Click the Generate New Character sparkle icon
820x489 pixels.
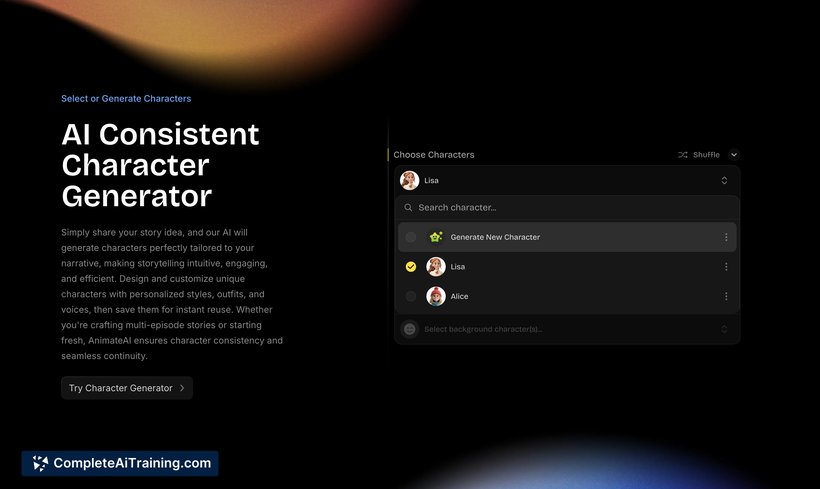tap(436, 237)
